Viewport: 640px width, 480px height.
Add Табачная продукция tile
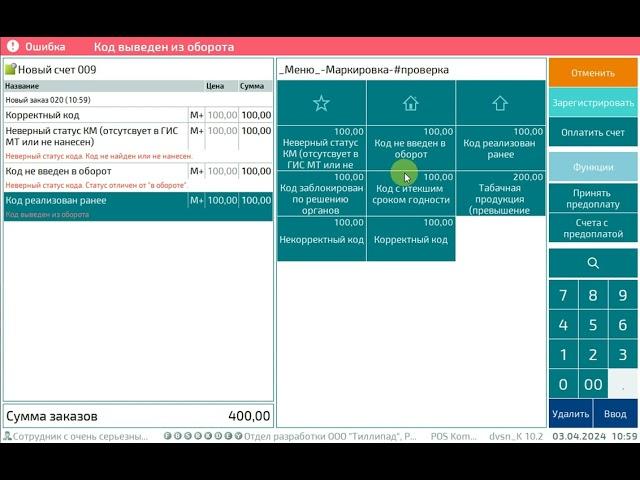coord(500,193)
